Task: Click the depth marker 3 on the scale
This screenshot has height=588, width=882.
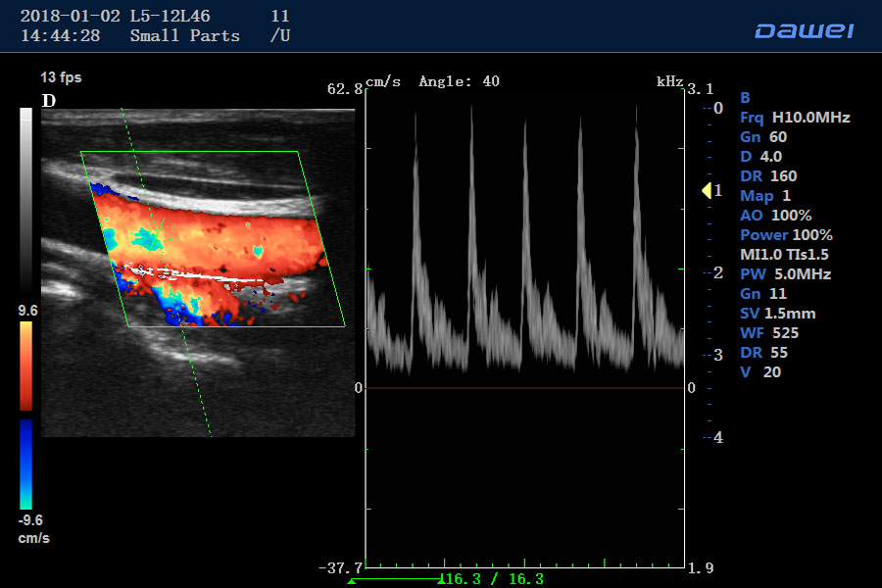Action: point(718,355)
